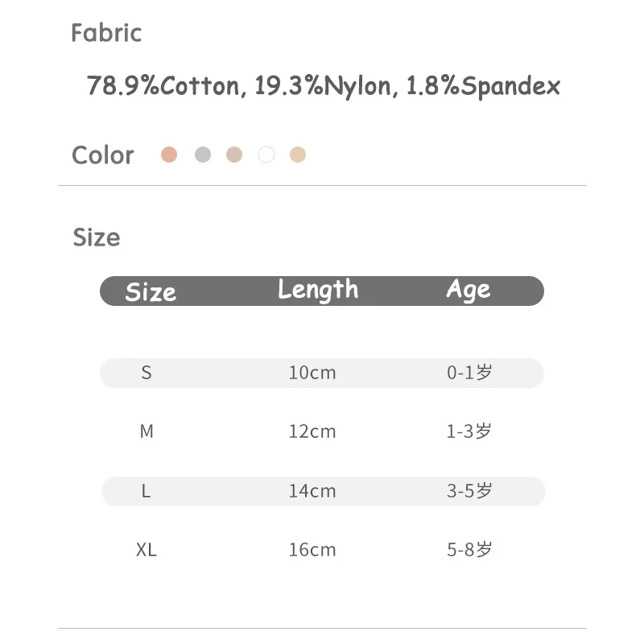Image resolution: width=644 pixels, height=644 pixels.
Task: Click the Color label
Action: [x=102, y=155]
